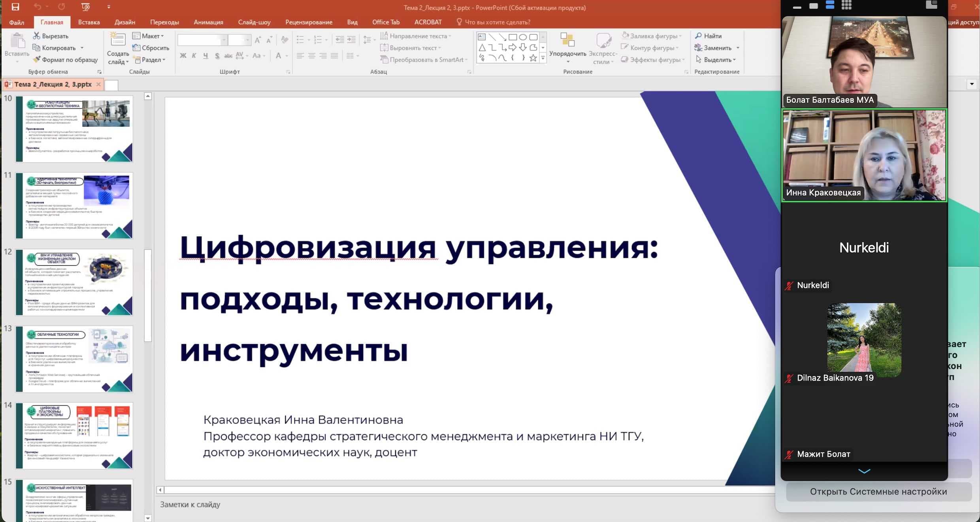Save the presentation with the floppy icon
The height and width of the screenshot is (522, 980).
pos(15,7)
